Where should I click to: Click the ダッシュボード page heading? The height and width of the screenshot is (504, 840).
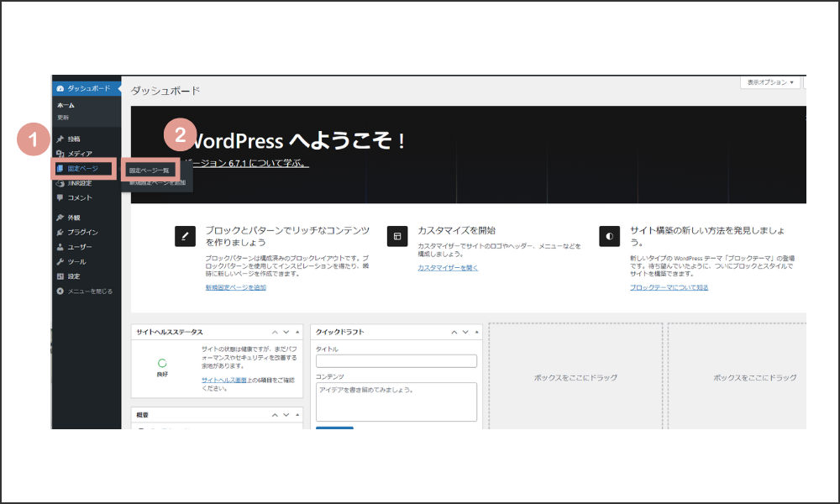point(165,91)
